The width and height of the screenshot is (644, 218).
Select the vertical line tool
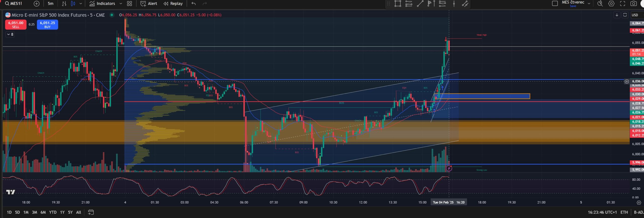pos(454,4)
